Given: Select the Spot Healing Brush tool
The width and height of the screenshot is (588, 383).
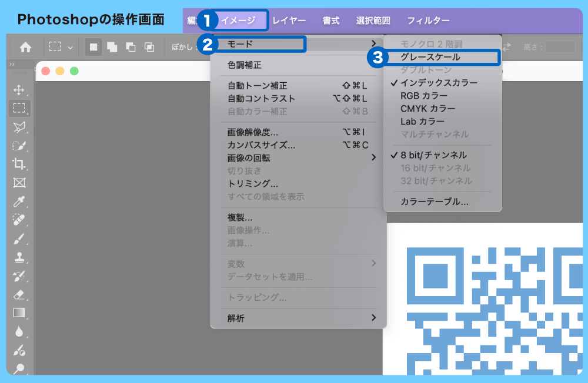Looking at the screenshot, I should (x=19, y=220).
